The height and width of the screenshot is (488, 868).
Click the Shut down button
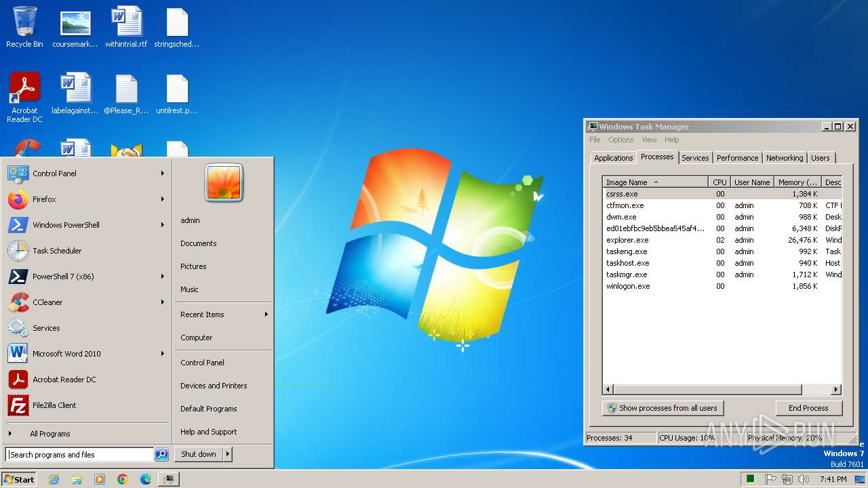coord(199,454)
